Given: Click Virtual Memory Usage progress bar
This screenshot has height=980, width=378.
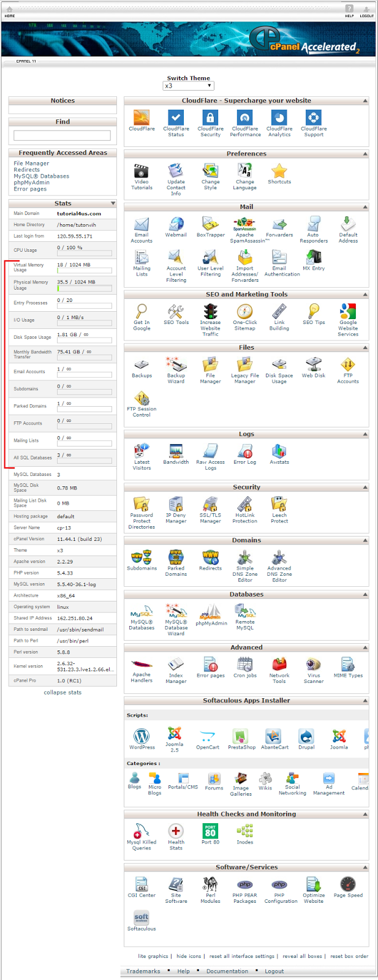Looking at the screenshot, I should click(85, 270).
